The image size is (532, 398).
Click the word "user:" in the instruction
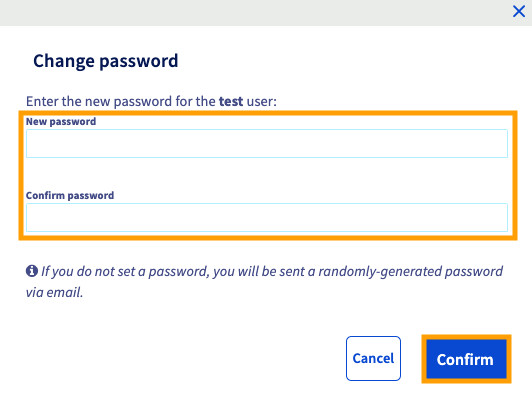click(262, 101)
